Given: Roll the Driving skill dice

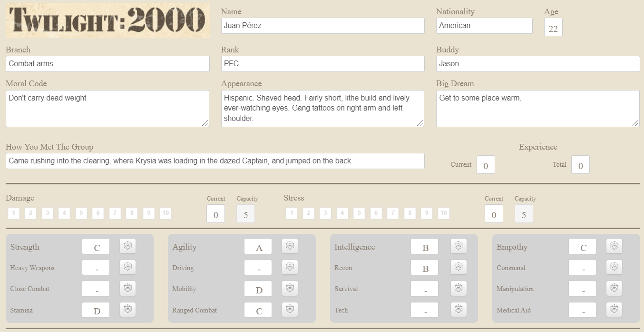Looking at the screenshot, I should point(290,267).
